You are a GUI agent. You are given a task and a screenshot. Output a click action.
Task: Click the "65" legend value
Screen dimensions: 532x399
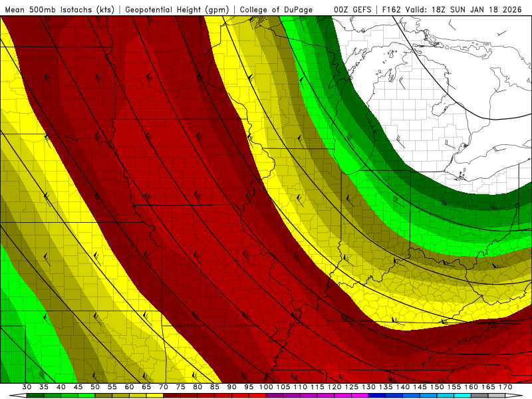tap(146, 387)
